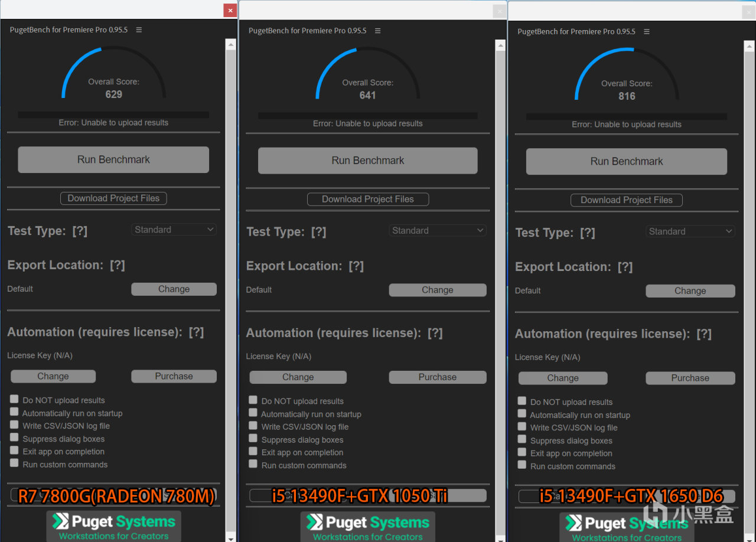Expand the Standard test type dropdown, 629-score panel
Image resolution: width=756 pixels, height=542 pixels.
coord(174,230)
